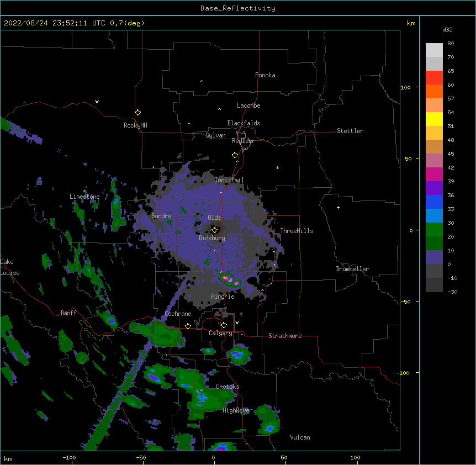Click the Base_Reflectivity title

tap(238, 8)
